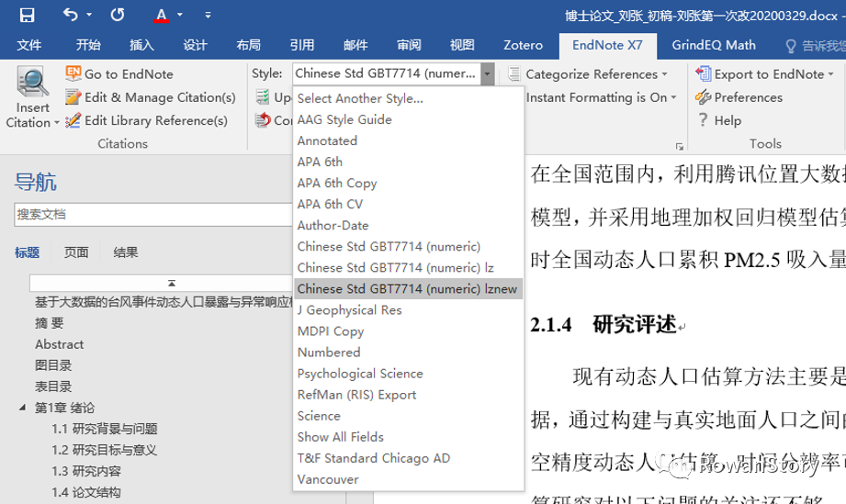Customize the Quick Access Toolbar
This screenshot has width=846, height=504.
point(208,15)
